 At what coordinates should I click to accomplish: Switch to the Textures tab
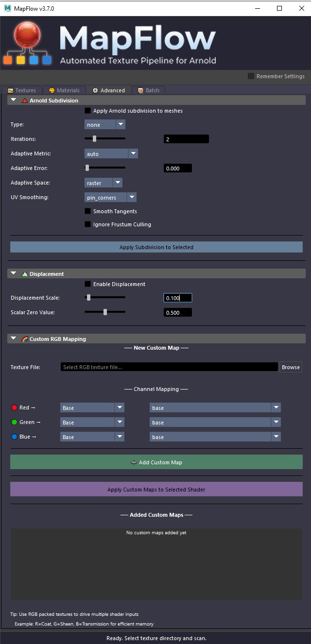21,90
